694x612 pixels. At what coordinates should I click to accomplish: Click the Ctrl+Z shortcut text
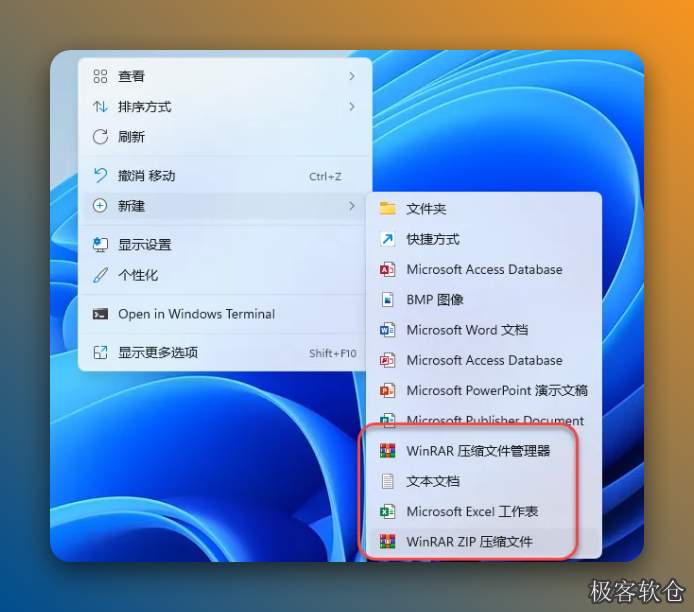click(325, 177)
